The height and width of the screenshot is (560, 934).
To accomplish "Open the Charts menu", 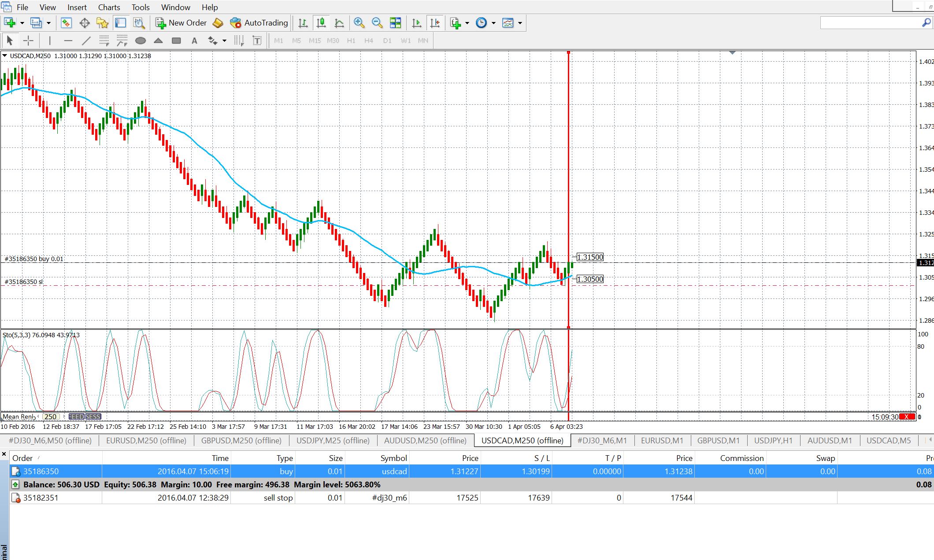I will click(109, 7).
